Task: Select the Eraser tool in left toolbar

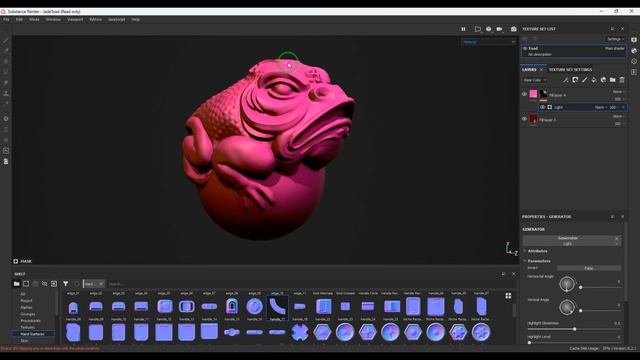Action: [x=6, y=51]
